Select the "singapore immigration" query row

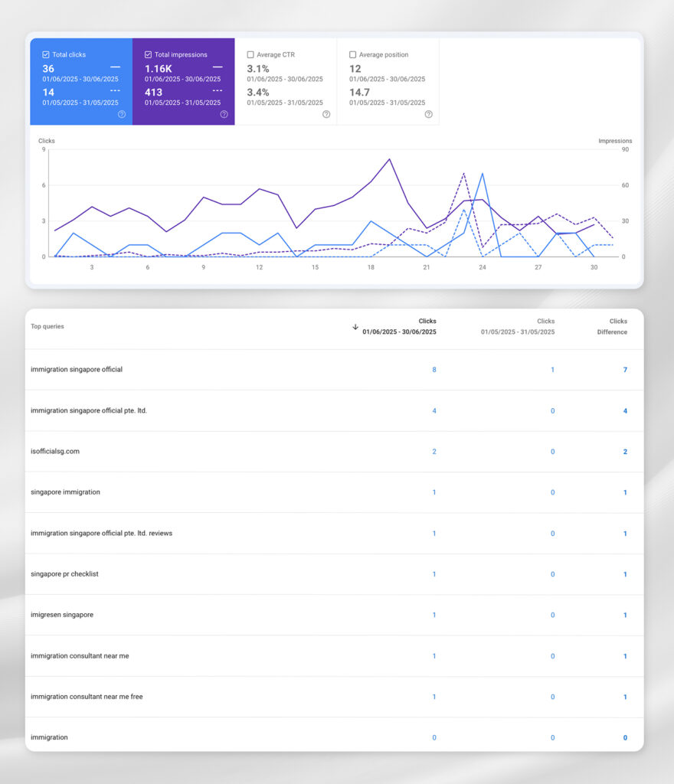[x=65, y=492]
